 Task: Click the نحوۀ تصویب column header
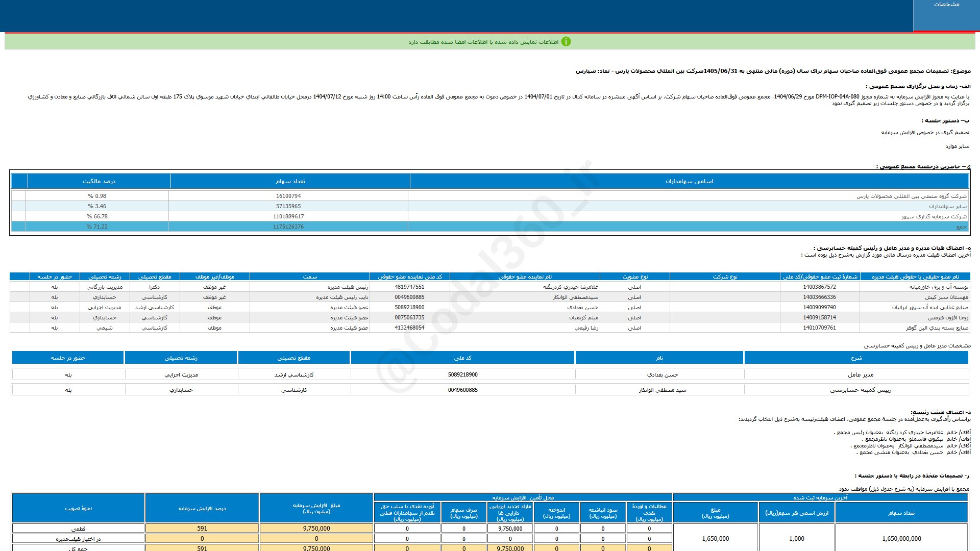pos(78,508)
